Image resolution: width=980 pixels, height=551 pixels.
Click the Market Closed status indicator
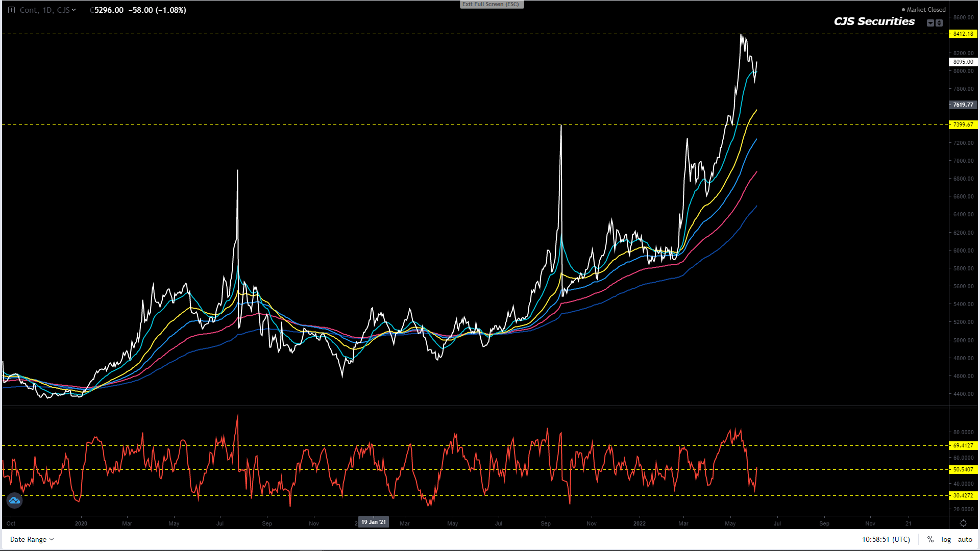924,10
